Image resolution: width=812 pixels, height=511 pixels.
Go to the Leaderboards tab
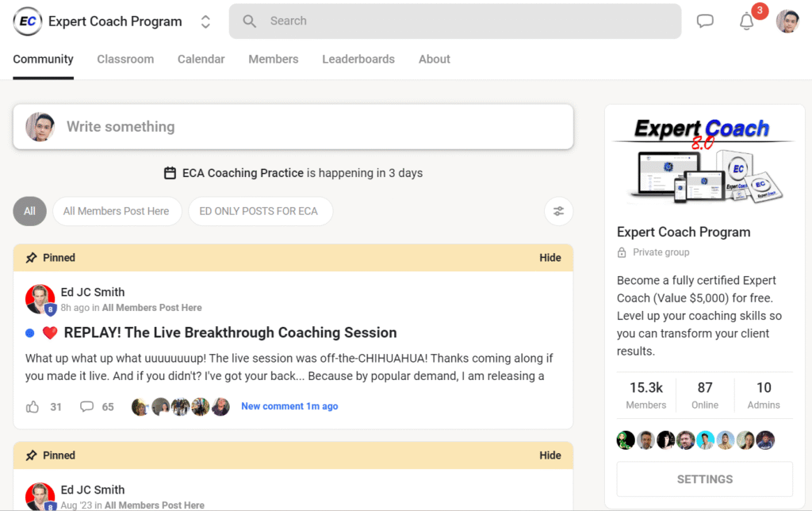358,59
